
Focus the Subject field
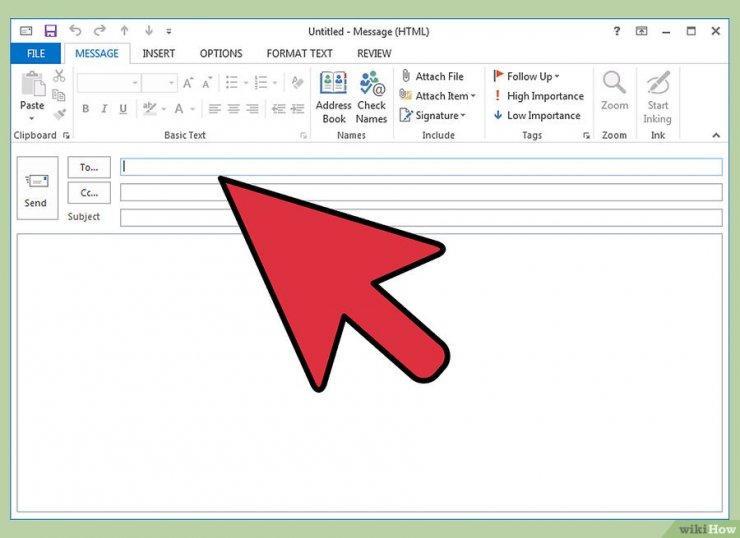[x=421, y=218]
